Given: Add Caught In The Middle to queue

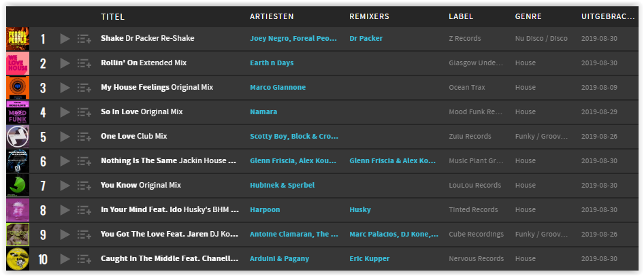Looking at the screenshot, I should (x=84, y=259).
